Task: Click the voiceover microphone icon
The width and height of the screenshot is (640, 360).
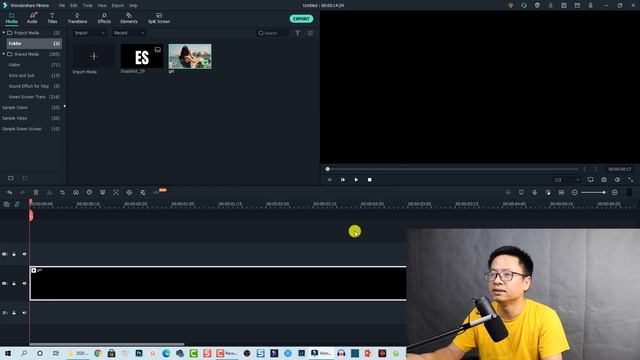Action: point(535,192)
